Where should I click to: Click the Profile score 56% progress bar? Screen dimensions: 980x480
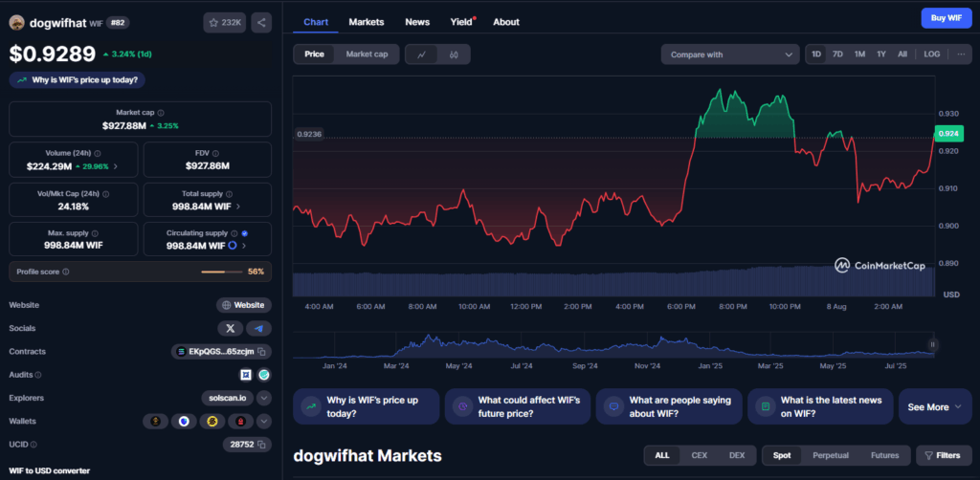[221, 273]
